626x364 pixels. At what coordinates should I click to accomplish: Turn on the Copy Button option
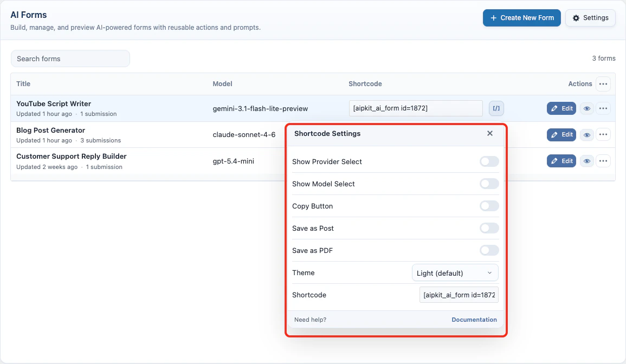pos(489,206)
